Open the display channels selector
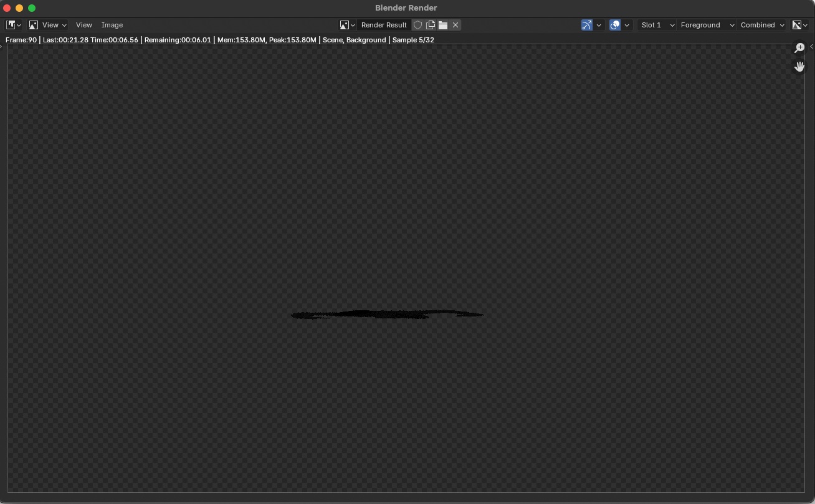Image resolution: width=815 pixels, height=504 pixels. tap(799, 25)
